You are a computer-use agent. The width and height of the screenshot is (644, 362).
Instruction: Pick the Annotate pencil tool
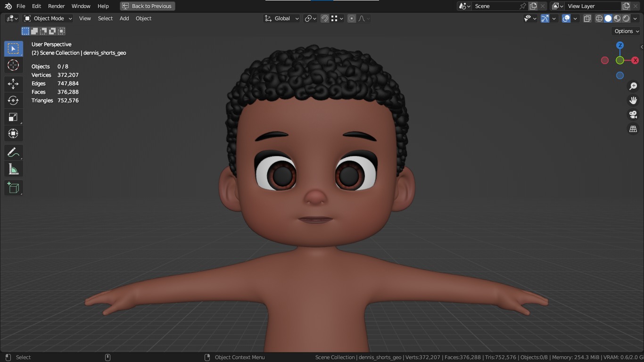point(13,152)
